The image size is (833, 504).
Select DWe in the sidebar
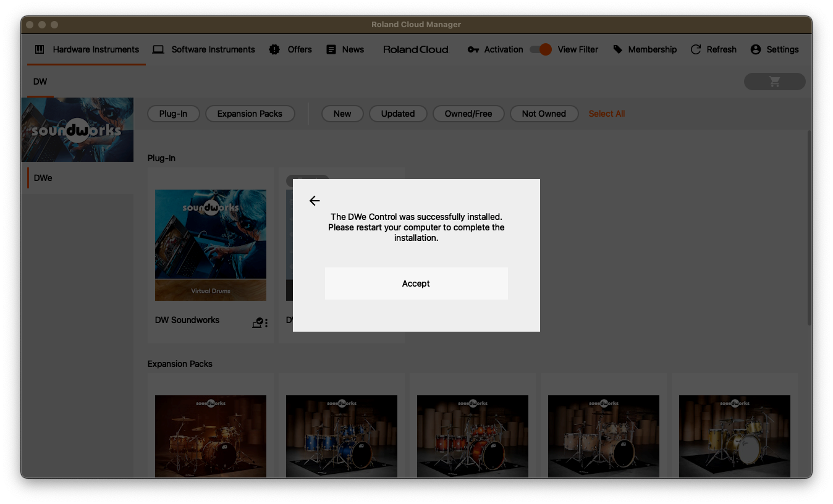pyautogui.click(x=77, y=178)
